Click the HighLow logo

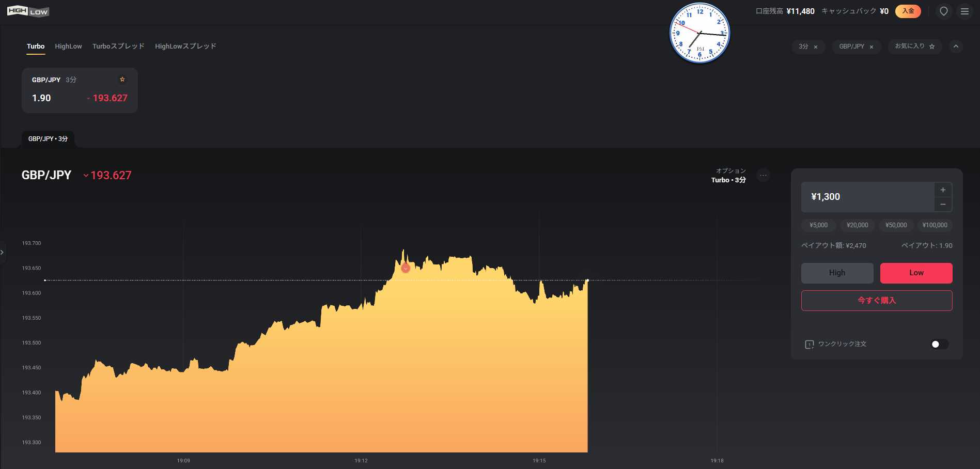(x=28, y=11)
